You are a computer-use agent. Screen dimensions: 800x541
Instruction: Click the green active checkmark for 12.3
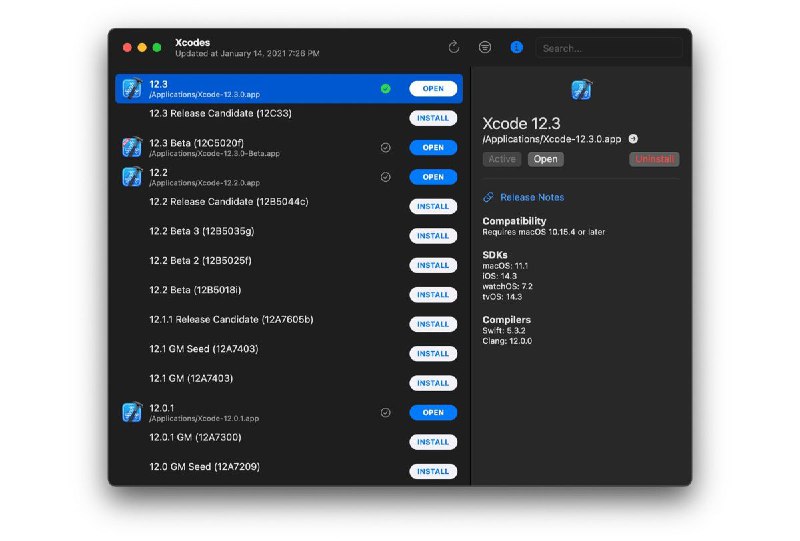coord(386,88)
